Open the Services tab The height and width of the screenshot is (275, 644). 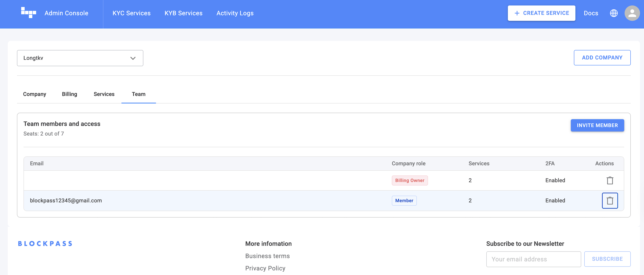point(104,94)
